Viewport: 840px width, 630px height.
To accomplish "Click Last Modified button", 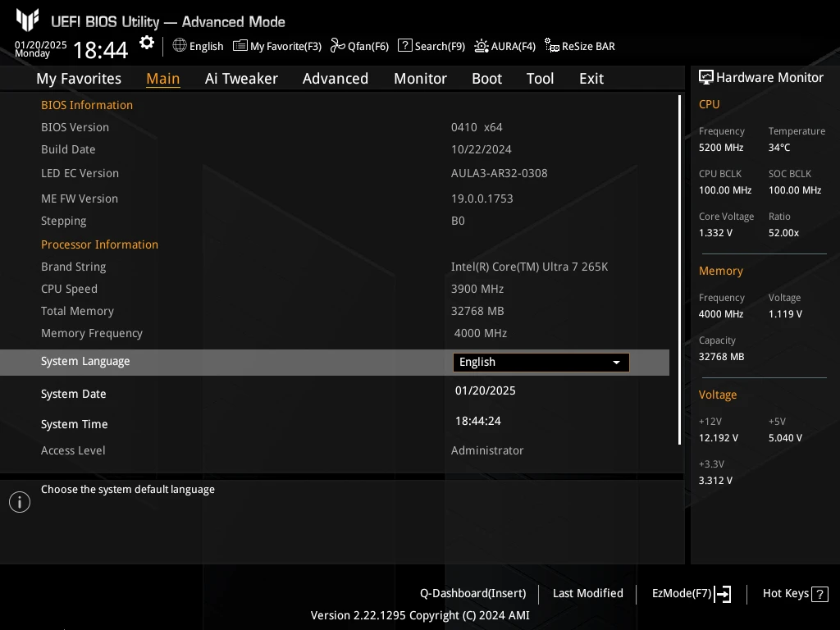I will [x=587, y=594].
